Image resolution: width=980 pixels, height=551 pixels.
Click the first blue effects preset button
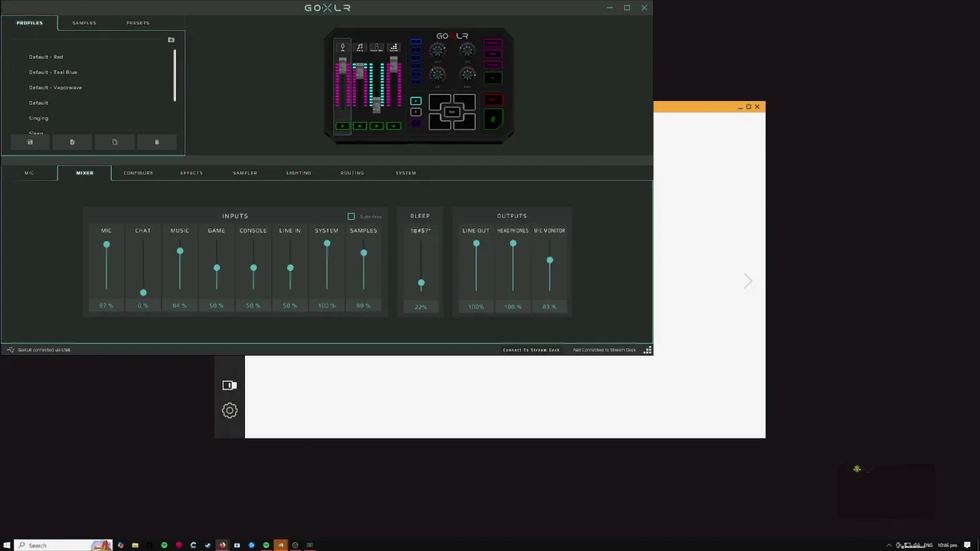(416, 41)
